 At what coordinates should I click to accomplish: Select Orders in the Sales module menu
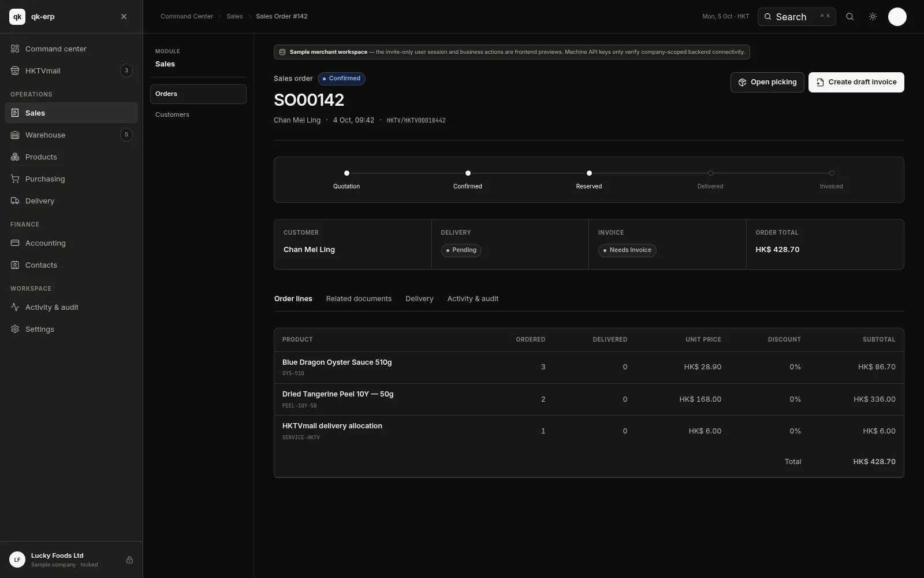198,94
